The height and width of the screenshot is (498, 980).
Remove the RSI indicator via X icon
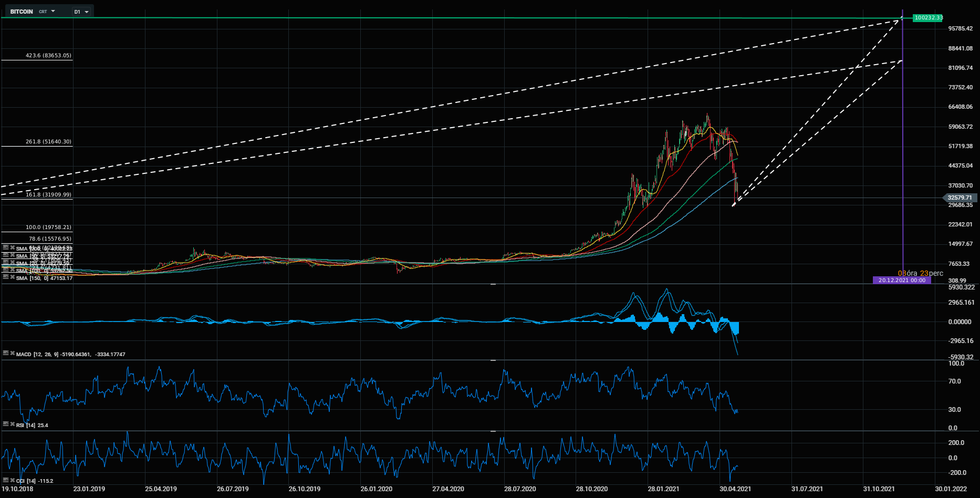coord(12,424)
